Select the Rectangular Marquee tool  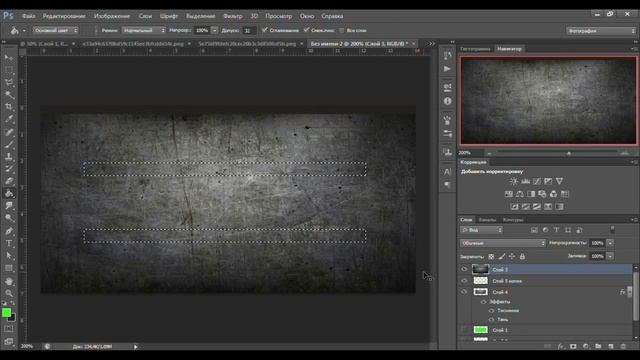tap(9, 70)
